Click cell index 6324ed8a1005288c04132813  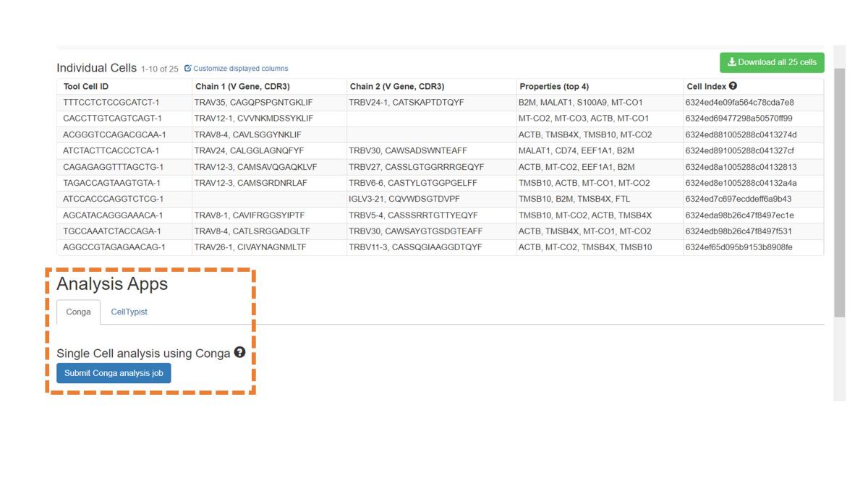tap(741, 167)
